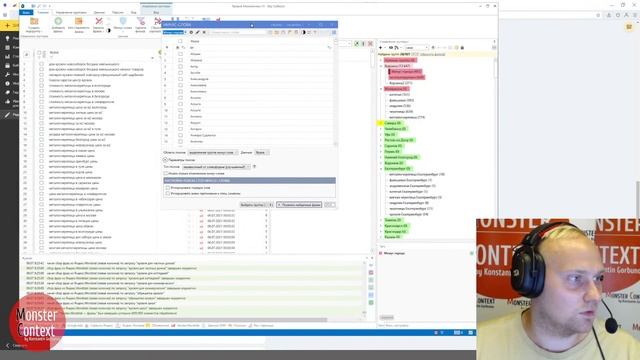Click the red square icon beside the log
Image resolution: width=640 pixels, height=360 pixels.
pos(371,273)
